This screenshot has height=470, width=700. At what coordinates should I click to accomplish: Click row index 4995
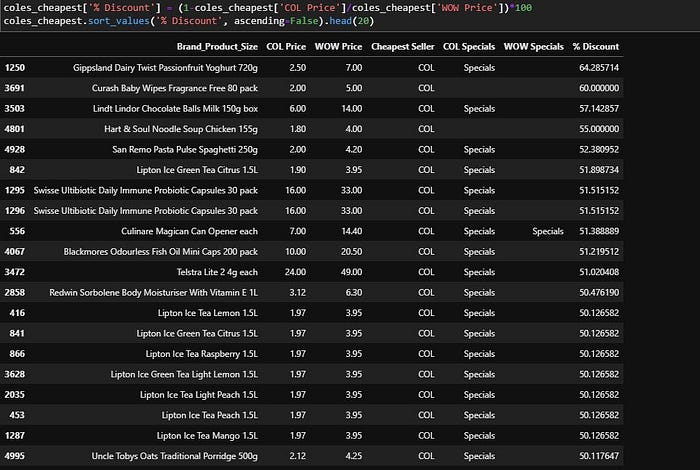tap(15, 456)
